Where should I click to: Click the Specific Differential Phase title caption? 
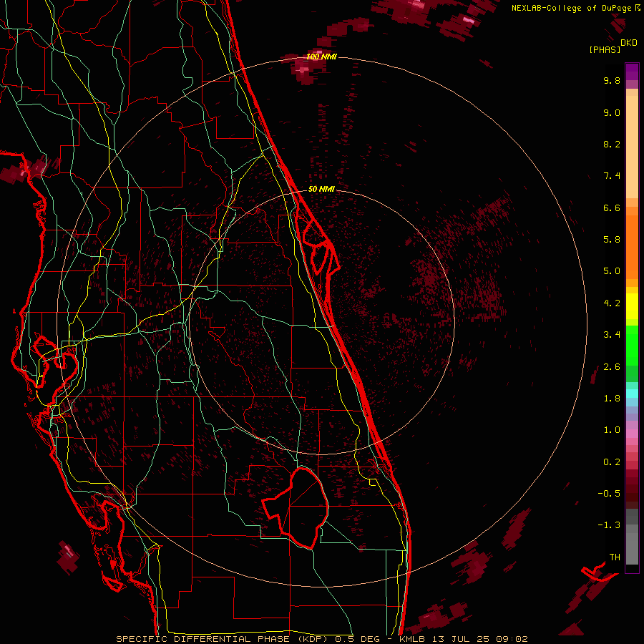click(321, 639)
